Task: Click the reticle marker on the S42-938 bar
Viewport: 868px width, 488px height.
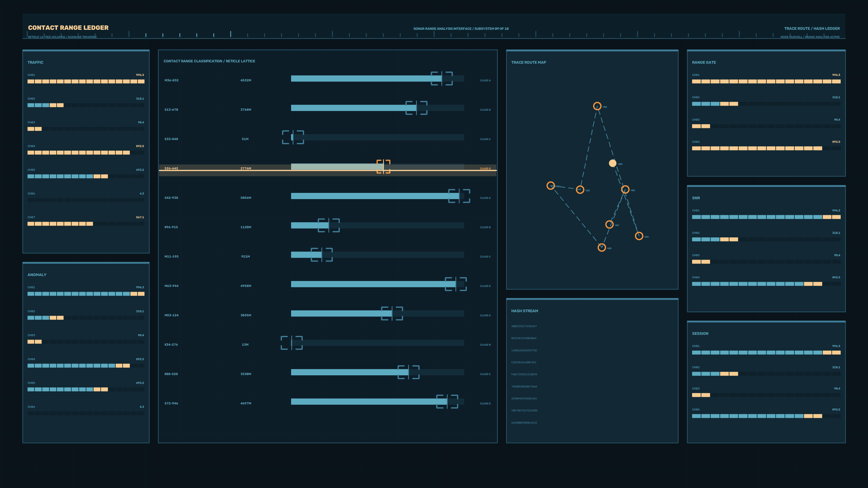Action: tap(459, 196)
